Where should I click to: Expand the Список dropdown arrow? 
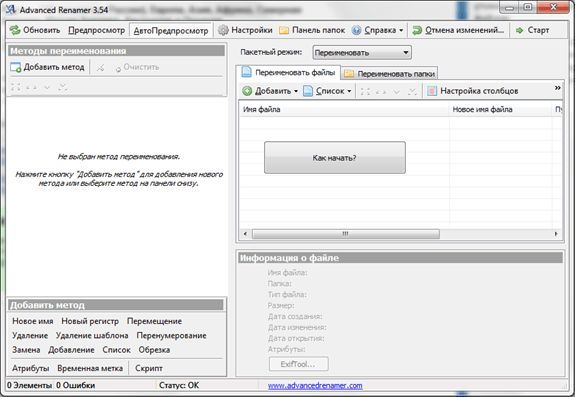349,91
